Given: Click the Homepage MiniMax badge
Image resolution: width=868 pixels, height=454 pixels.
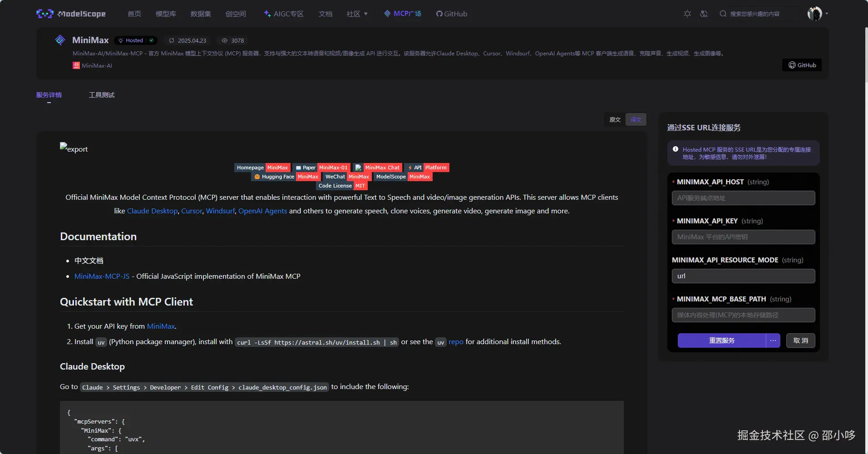Looking at the screenshot, I should [x=262, y=168].
